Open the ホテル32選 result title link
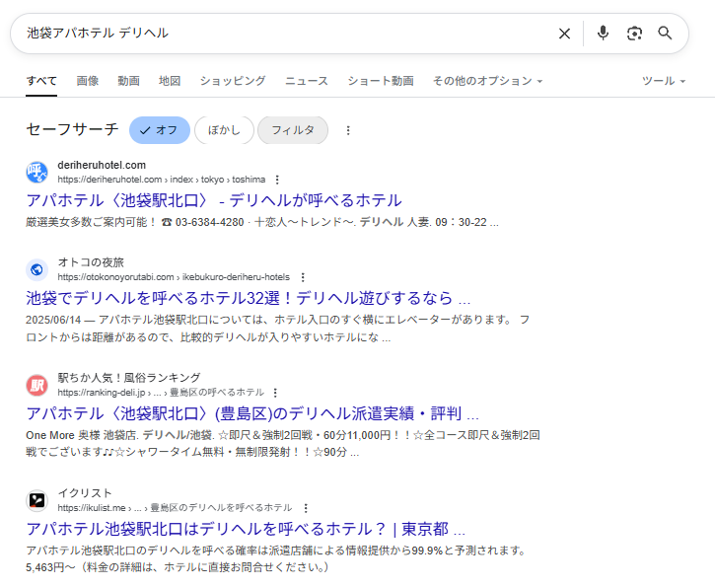The height and width of the screenshot is (588, 715). click(248, 298)
